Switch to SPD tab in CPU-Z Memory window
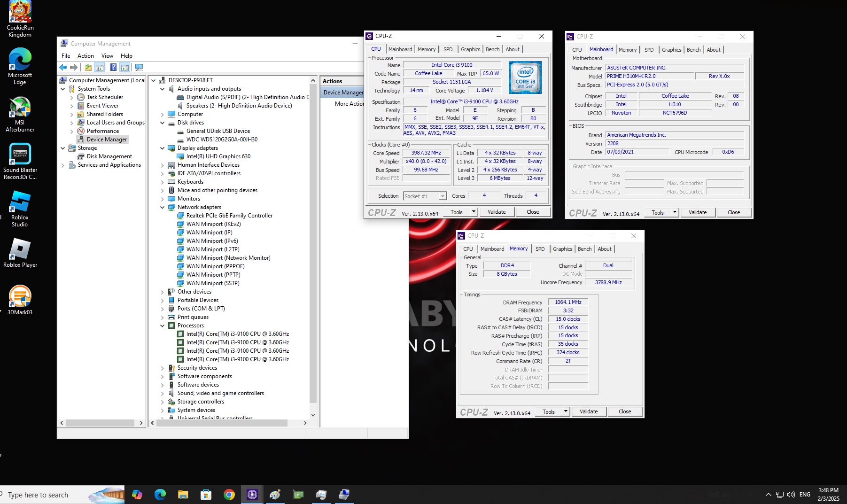Image resolution: width=847 pixels, height=504 pixels. click(540, 249)
